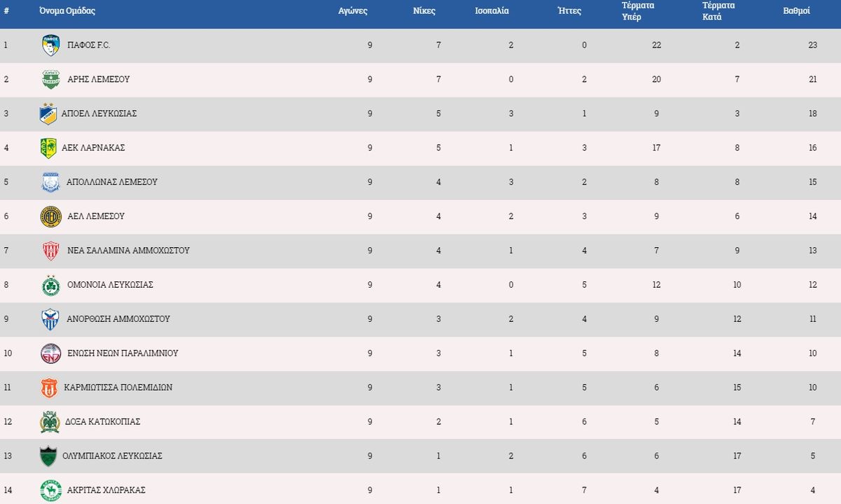The image size is (841, 504).
Task: Click the Τέρματα Υπέρ column header
Action: click(638, 11)
